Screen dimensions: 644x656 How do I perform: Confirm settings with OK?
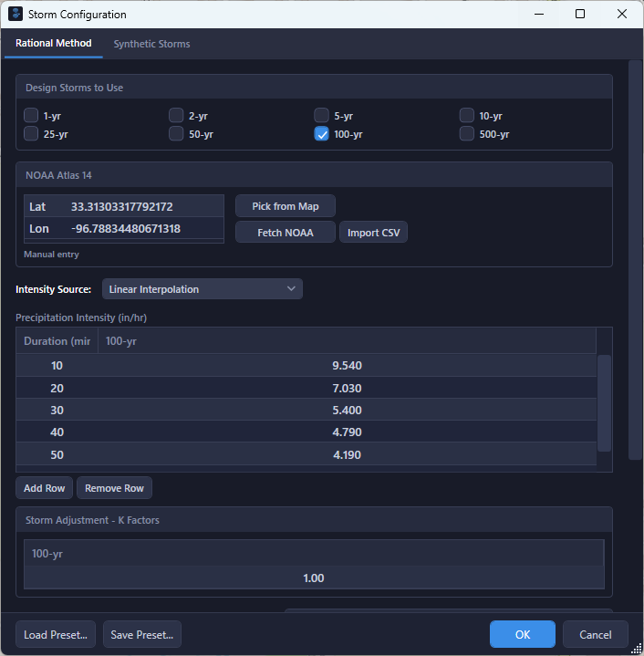pyautogui.click(x=523, y=635)
